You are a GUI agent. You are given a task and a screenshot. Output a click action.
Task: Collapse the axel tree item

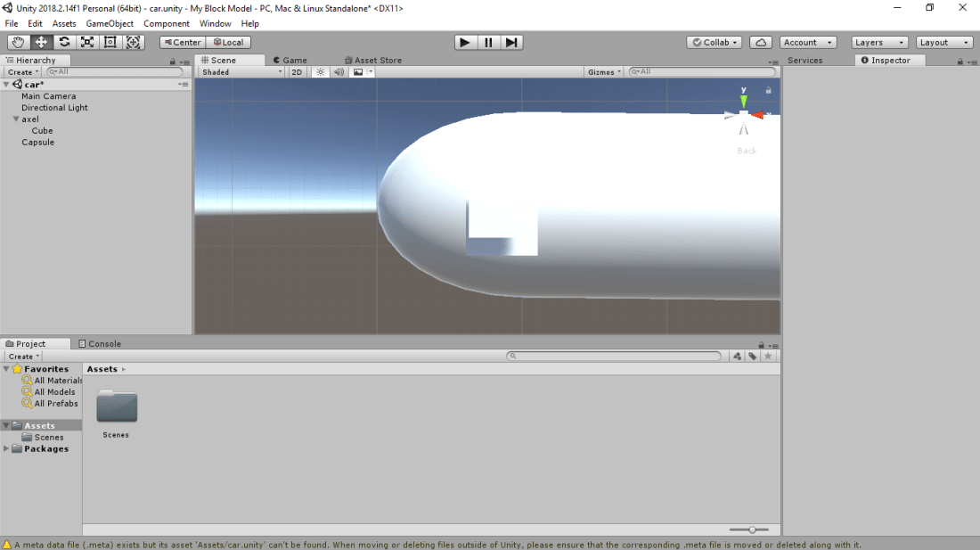click(x=16, y=119)
